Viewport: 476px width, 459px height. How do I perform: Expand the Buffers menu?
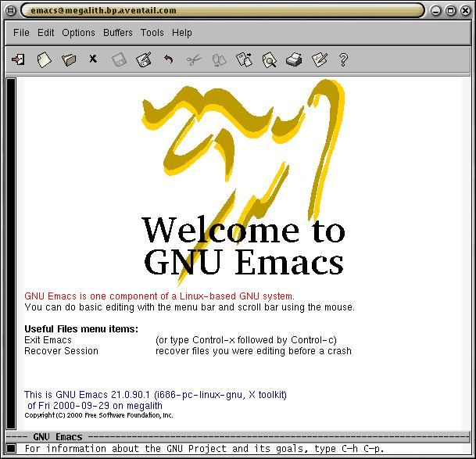pyautogui.click(x=118, y=33)
